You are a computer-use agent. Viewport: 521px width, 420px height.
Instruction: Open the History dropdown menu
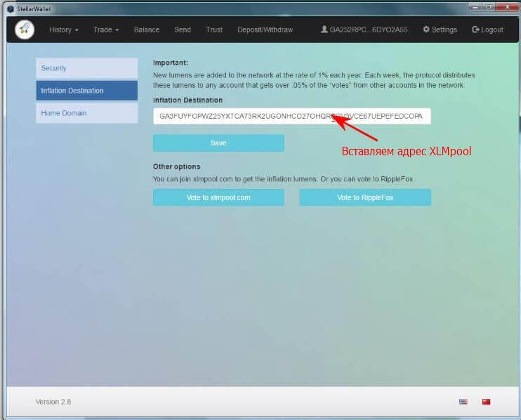64,30
